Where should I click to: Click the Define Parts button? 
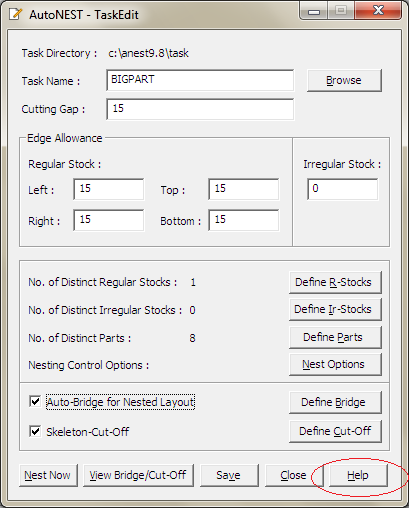335,337
